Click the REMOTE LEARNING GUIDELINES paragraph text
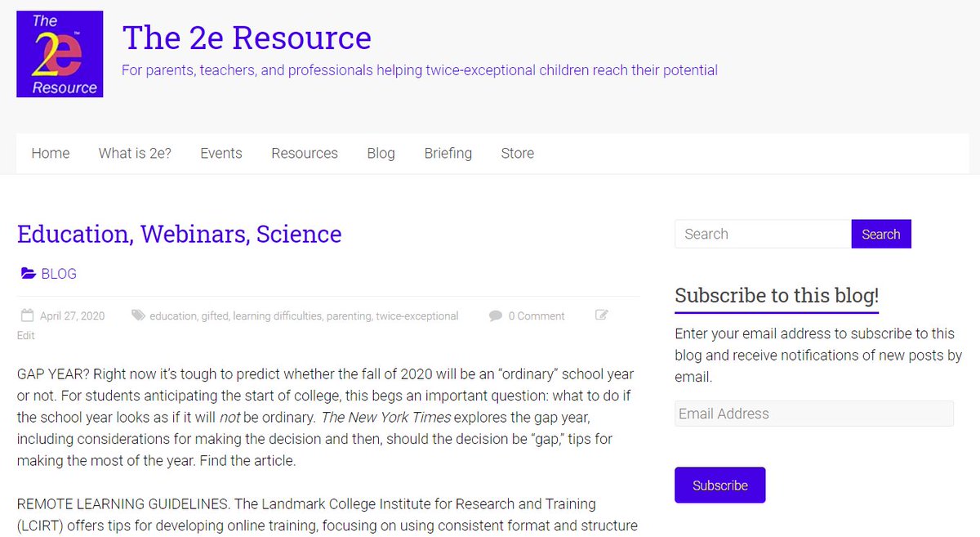The width and height of the screenshot is (980, 537). (x=327, y=514)
